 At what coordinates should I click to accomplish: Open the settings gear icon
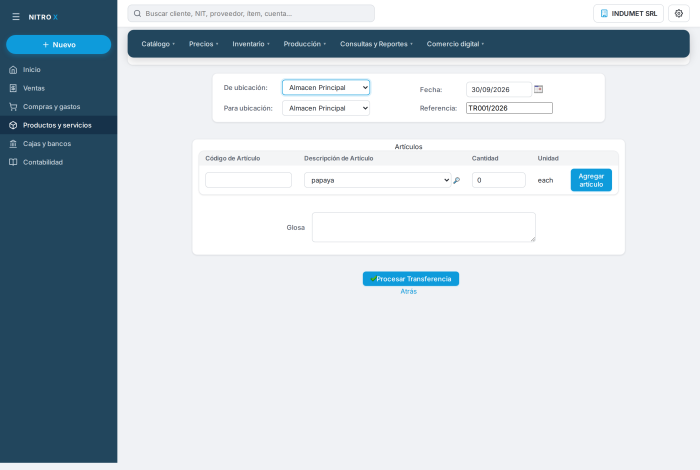679,13
